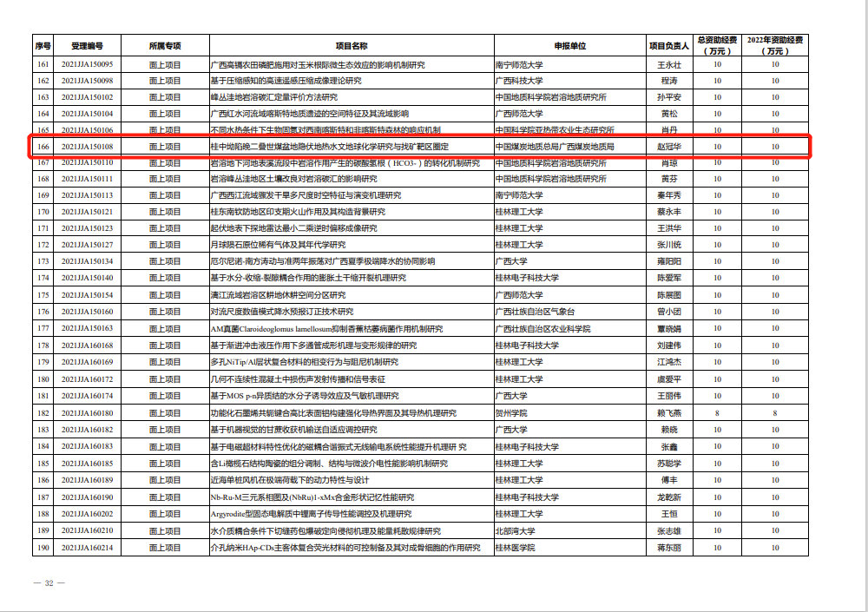This screenshot has width=868, height=612.
Task: Click applicant unit 广西科技大学
Action: pyautogui.click(x=519, y=81)
